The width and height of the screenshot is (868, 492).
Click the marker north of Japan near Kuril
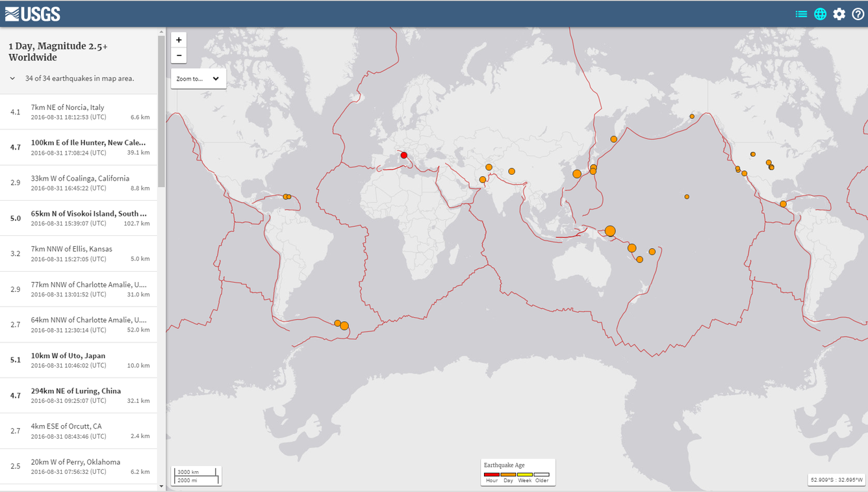point(613,139)
